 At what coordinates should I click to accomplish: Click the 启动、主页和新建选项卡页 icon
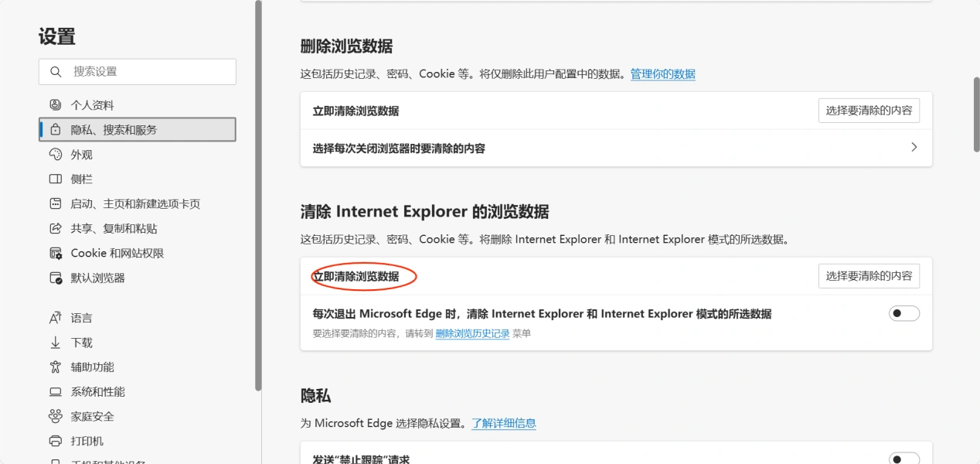[54, 203]
